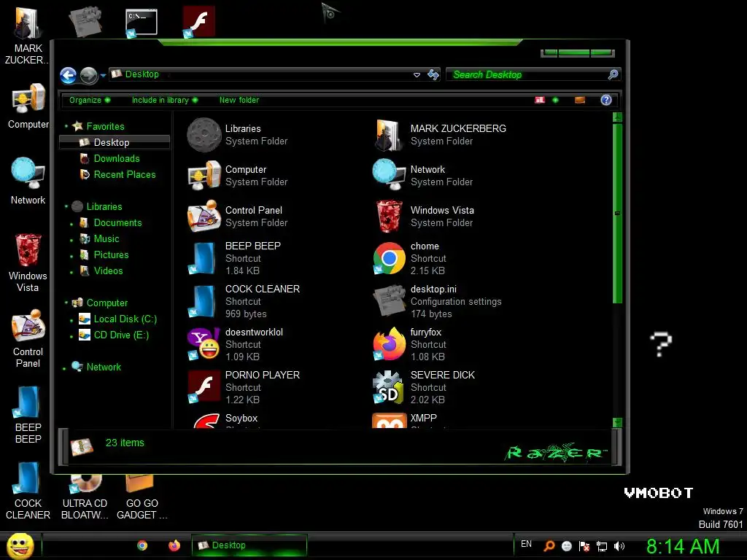Screen dimensions: 747x560
Task: Open the network tray icon
Action: pyautogui.click(x=602, y=546)
